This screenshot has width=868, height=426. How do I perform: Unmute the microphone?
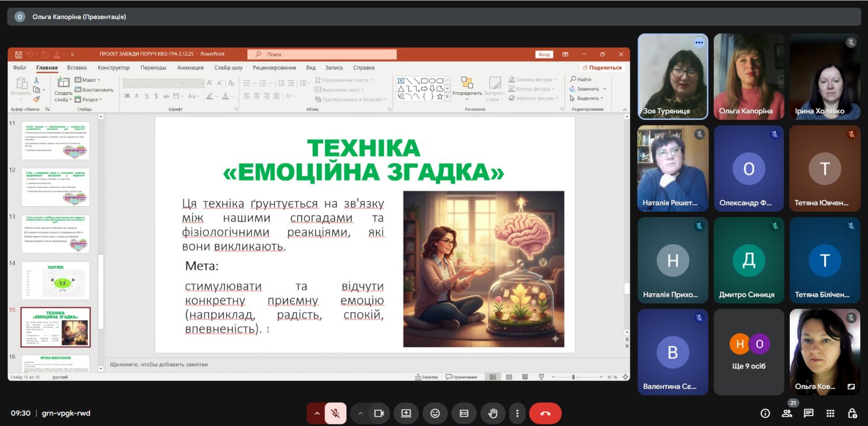(336, 414)
